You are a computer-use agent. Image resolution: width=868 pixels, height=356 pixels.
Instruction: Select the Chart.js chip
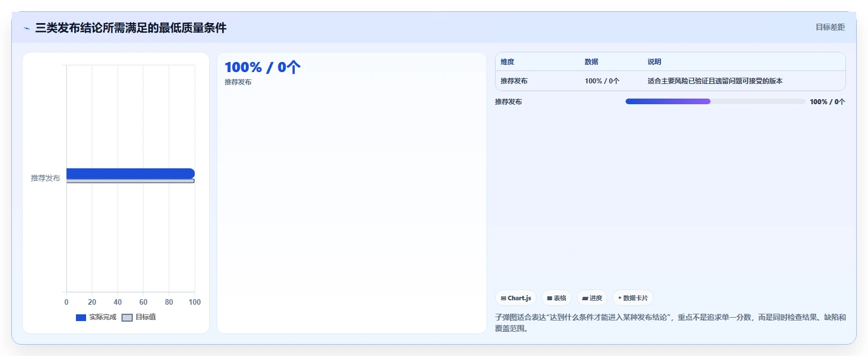516,298
